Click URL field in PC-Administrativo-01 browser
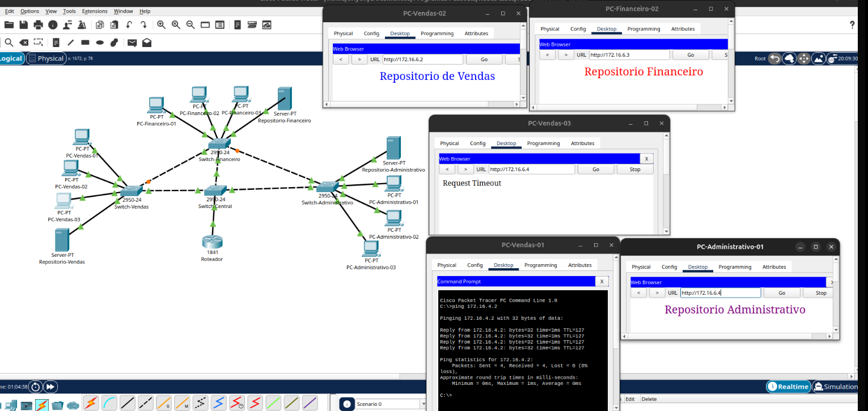This screenshot has height=411, width=868. coord(720,293)
